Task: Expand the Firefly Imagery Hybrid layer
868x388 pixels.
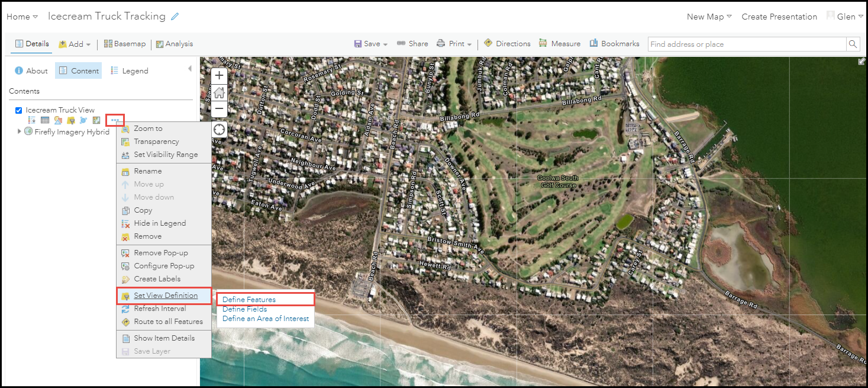Action: point(20,132)
